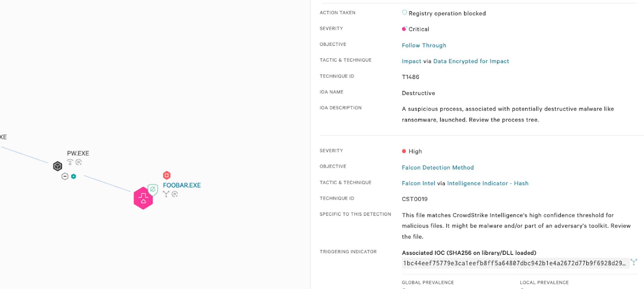Click disk operations icon under PW.EXE
The image size is (644, 289).
point(79,162)
